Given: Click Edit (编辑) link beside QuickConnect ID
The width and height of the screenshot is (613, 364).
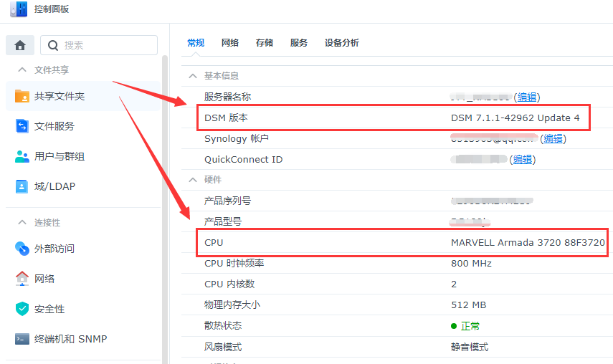Looking at the screenshot, I should 522,159.
